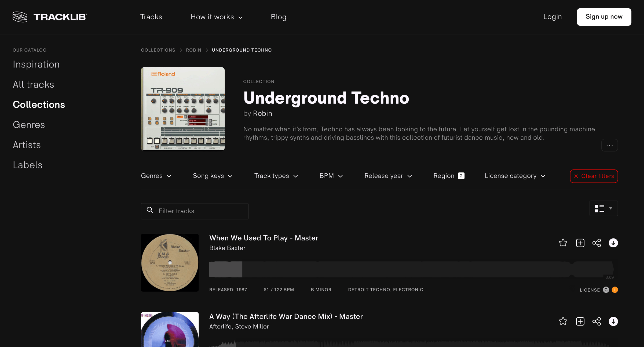Click the Underground Techno breadcrumb text
The height and width of the screenshot is (347, 644).
(242, 50)
